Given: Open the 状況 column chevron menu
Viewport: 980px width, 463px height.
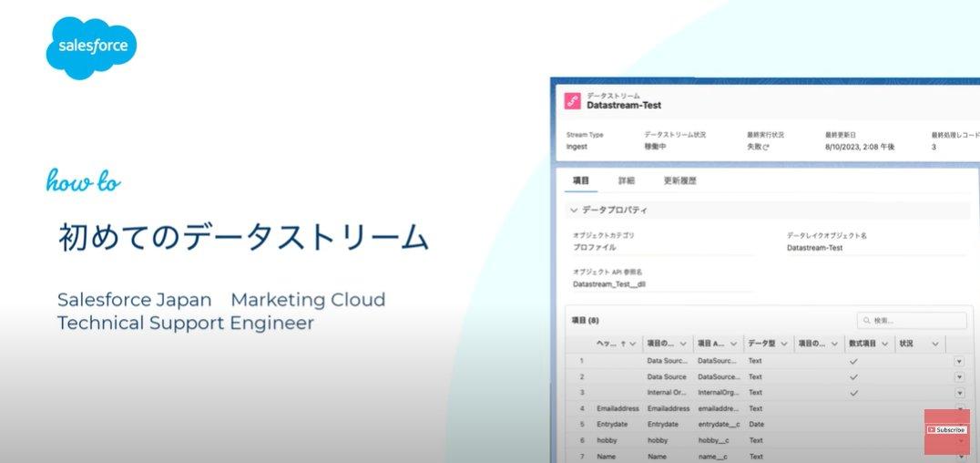Looking at the screenshot, I should (935, 345).
